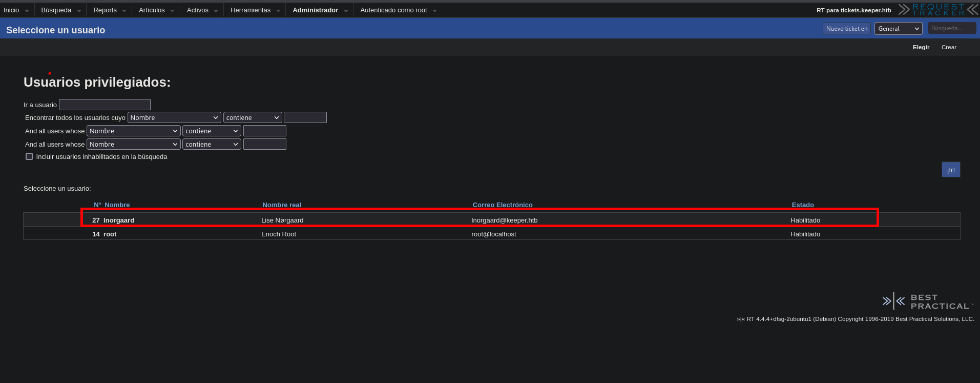Click the ¡Ir! search button
Image resolution: width=980 pixels, height=383 pixels.
[950, 170]
